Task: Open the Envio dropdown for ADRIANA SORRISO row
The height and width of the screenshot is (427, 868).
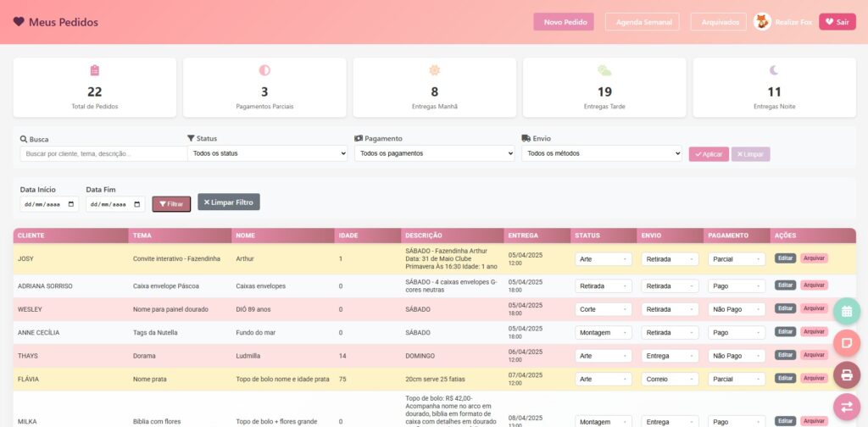Action: [x=670, y=286]
